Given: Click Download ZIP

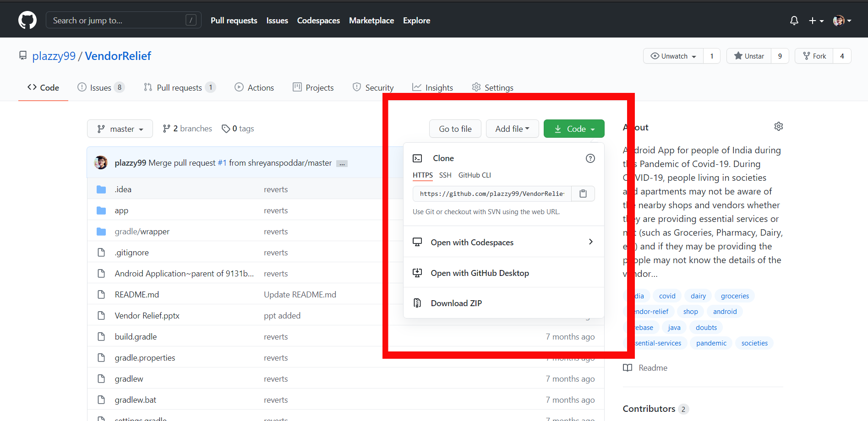Looking at the screenshot, I should tap(504, 303).
